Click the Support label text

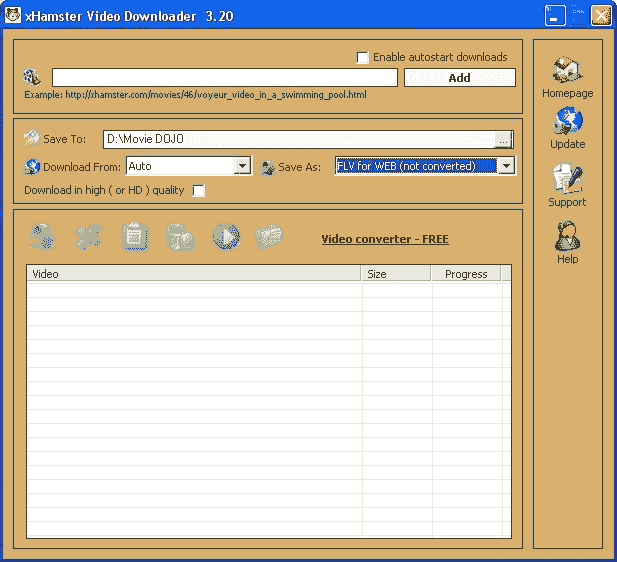click(567, 202)
